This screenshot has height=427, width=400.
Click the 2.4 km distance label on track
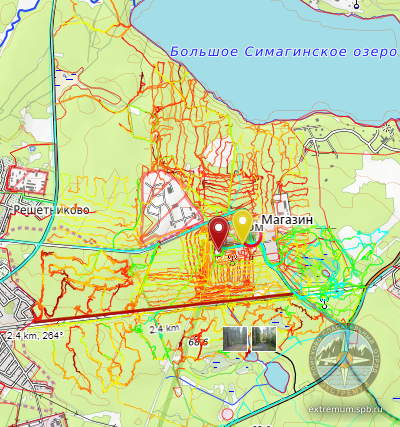[164, 329]
